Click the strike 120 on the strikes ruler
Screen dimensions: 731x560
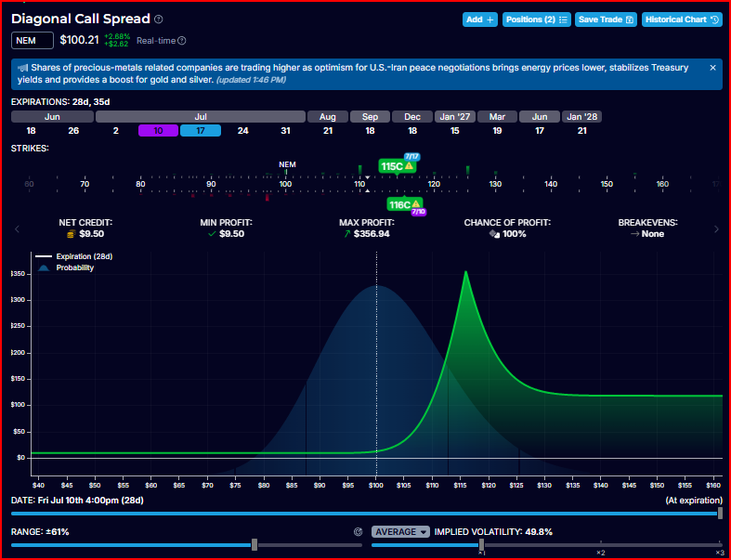pos(434,184)
